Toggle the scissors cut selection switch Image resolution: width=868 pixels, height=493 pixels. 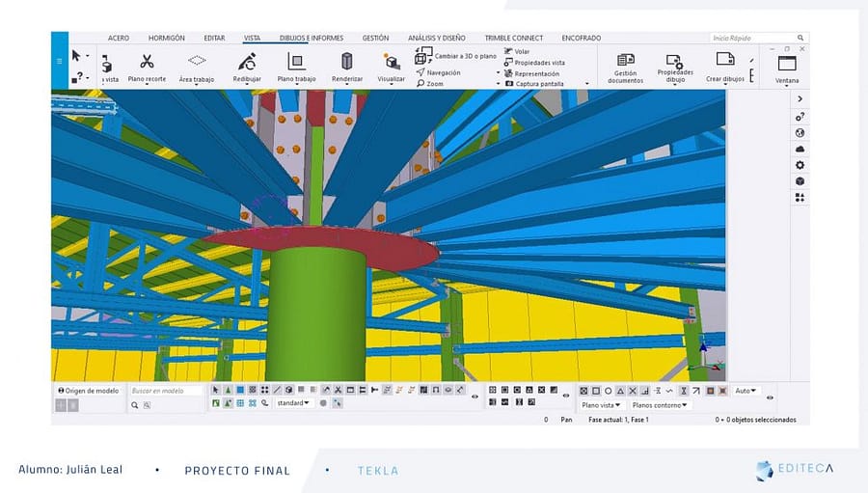click(x=338, y=390)
